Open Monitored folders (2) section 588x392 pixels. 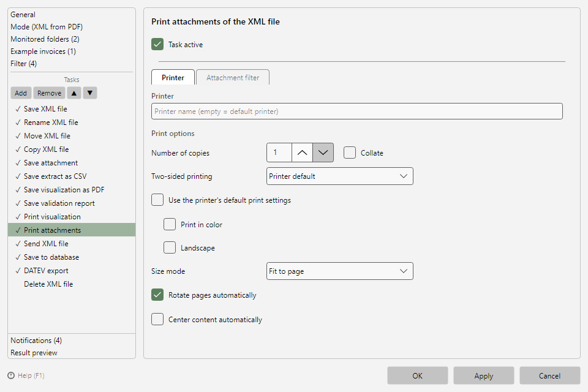[x=45, y=39]
